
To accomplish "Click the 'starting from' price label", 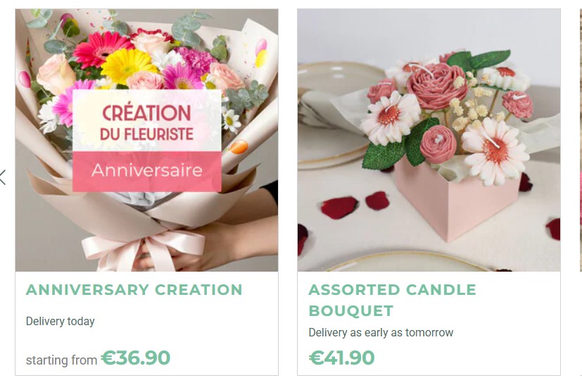I will tap(62, 360).
